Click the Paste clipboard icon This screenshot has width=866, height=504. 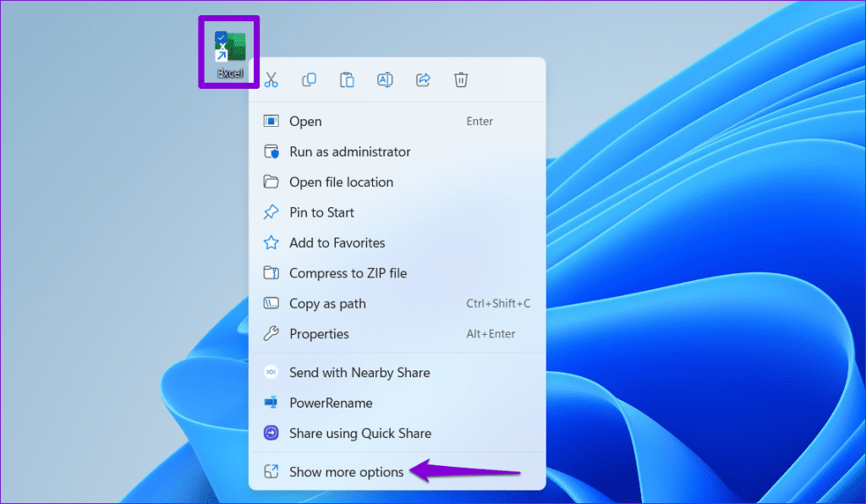347,80
